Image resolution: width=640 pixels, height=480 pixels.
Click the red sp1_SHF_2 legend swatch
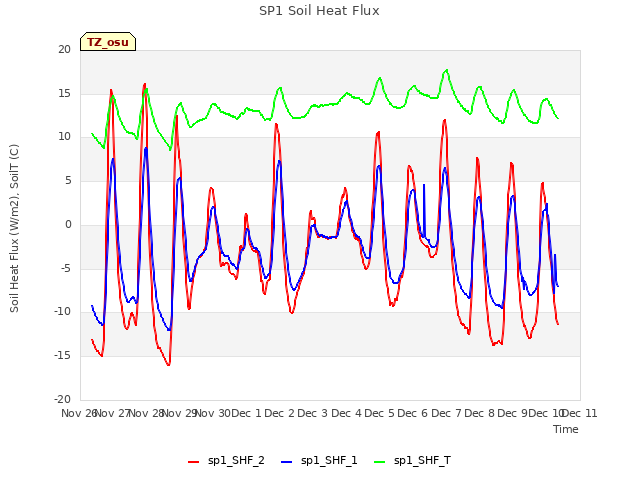[x=193, y=462]
